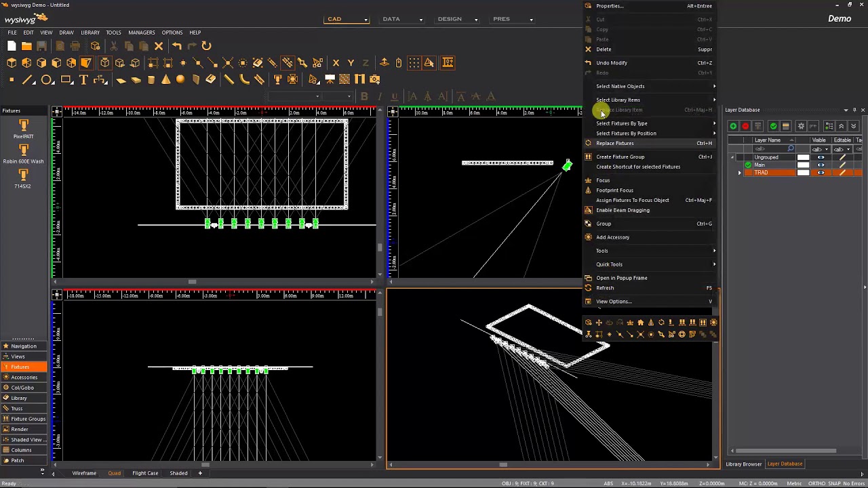Click red remove layer icon

pyautogui.click(x=745, y=126)
